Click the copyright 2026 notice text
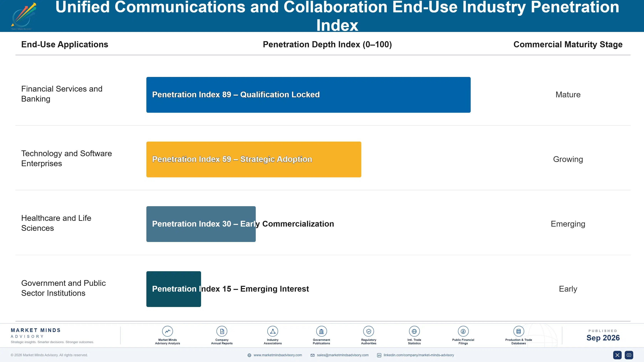 click(x=49, y=355)
